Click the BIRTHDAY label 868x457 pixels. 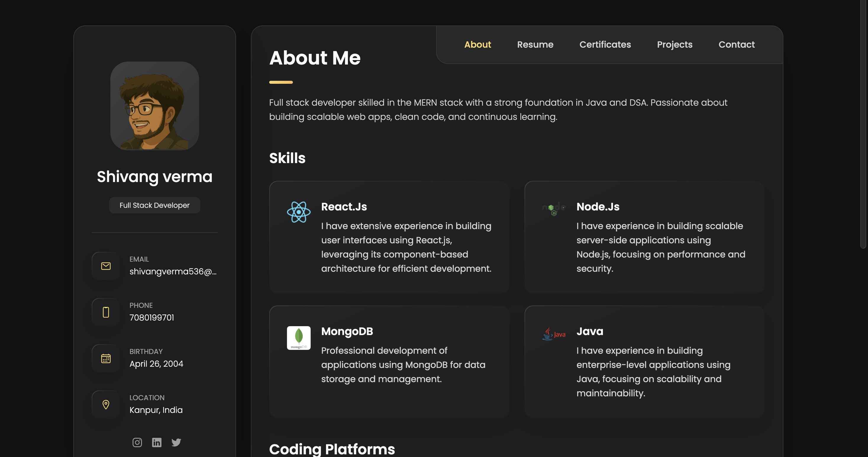point(146,352)
